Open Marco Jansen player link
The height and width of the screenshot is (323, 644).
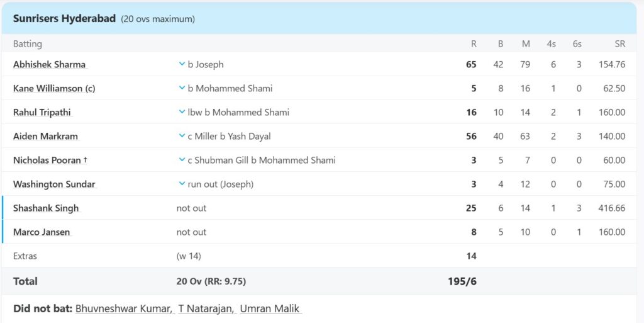pyautogui.click(x=42, y=232)
